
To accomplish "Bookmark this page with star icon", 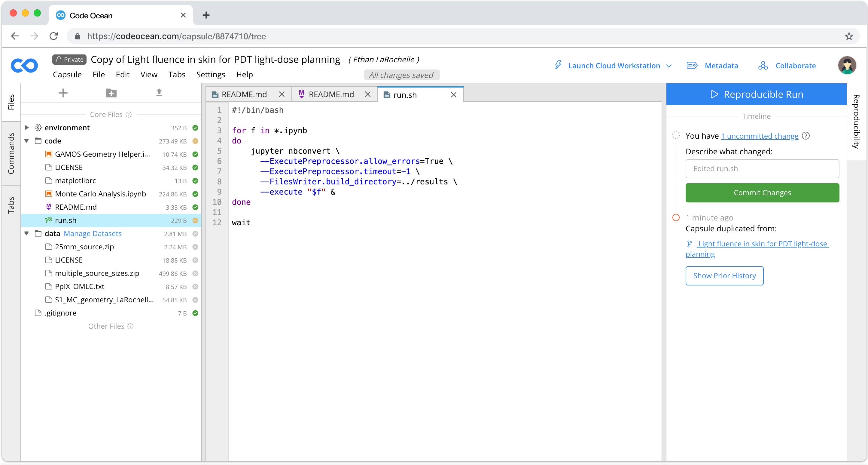I will tap(849, 36).
